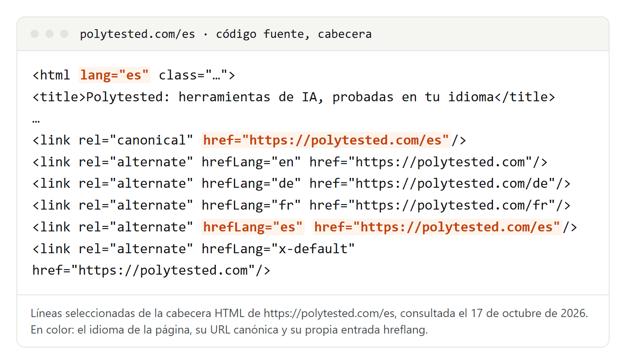Select the highlighted canonical href="https://polytested.com/es"
This screenshot has width=626, height=364.
(326, 140)
